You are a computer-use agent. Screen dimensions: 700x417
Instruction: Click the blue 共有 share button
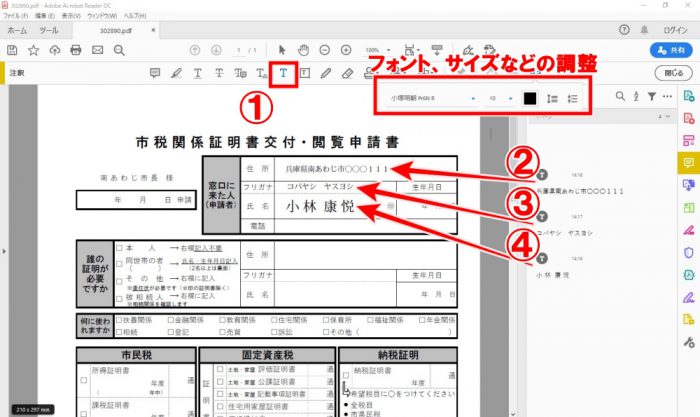tap(671, 50)
